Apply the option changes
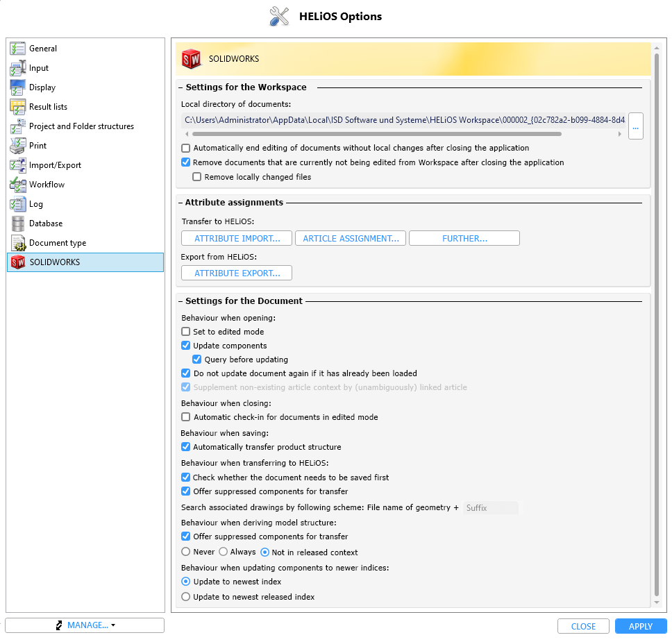Image resolution: width=672 pixels, height=642 pixels. pos(641,626)
